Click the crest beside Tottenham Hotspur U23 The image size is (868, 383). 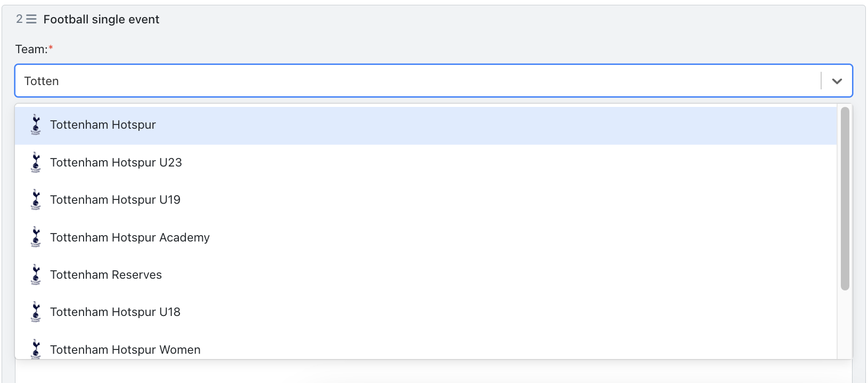click(36, 162)
